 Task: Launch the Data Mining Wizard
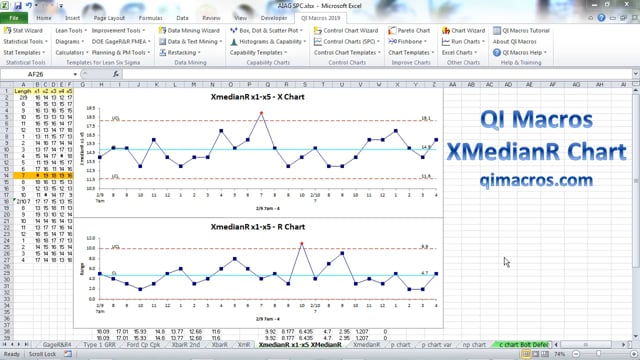(x=189, y=31)
